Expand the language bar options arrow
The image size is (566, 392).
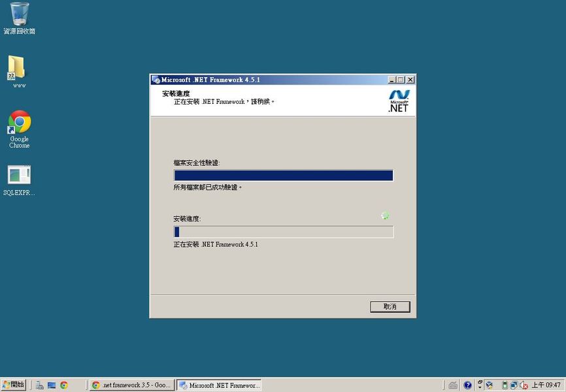click(x=480, y=385)
